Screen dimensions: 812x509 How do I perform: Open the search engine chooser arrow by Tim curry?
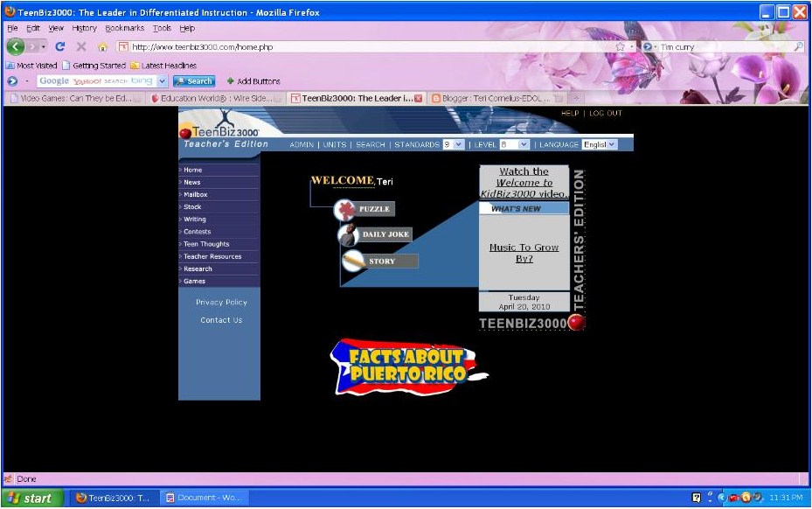656,47
